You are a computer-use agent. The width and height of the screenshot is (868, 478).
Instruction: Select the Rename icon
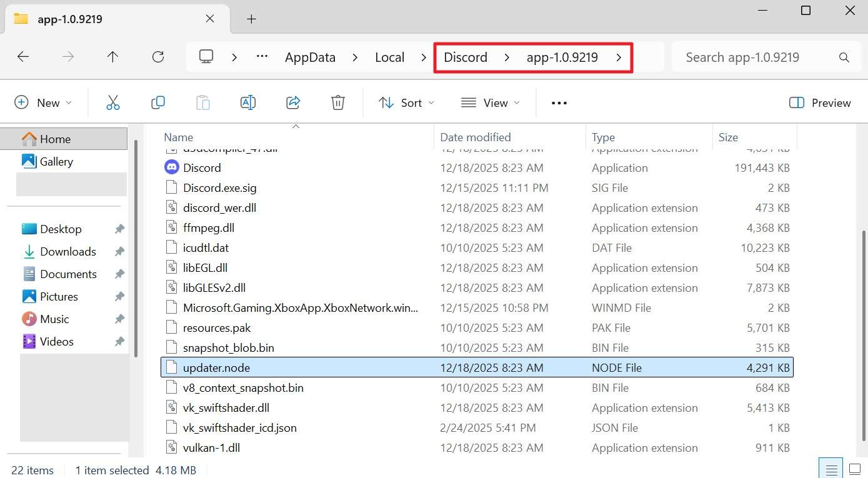click(248, 102)
